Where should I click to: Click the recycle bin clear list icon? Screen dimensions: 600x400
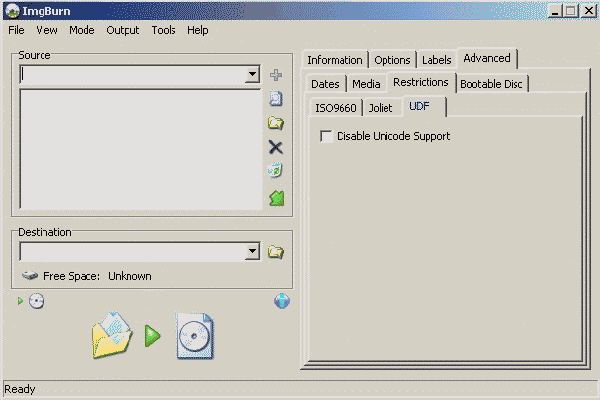tap(276, 171)
